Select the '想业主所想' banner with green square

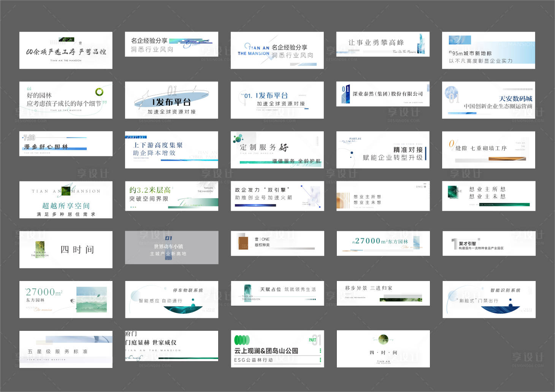tap(488, 196)
